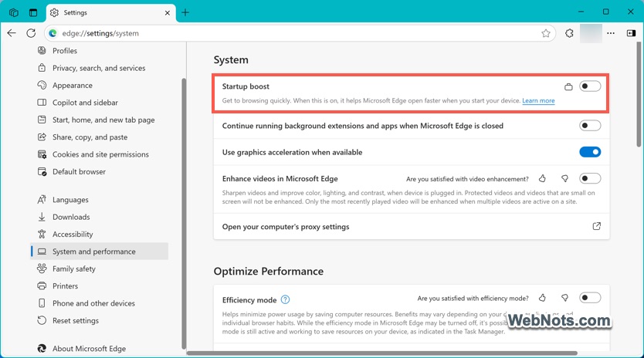Open the Settings and more ellipsis menu
The width and height of the screenshot is (644, 358).
611,33
